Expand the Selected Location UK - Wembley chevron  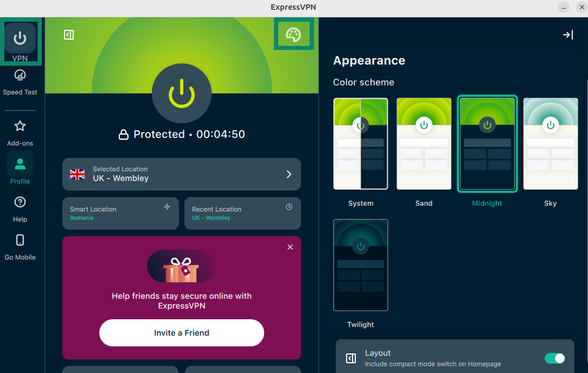(x=289, y=174)
